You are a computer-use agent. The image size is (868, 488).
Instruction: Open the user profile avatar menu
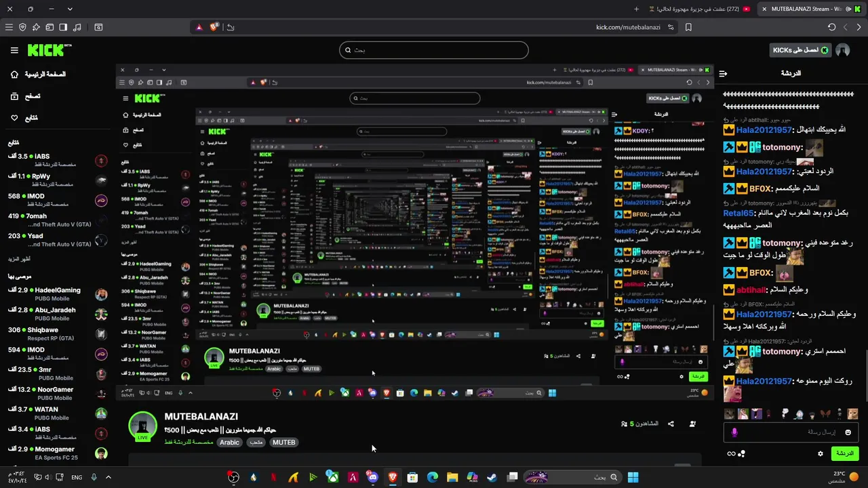[x=843, y=50]
